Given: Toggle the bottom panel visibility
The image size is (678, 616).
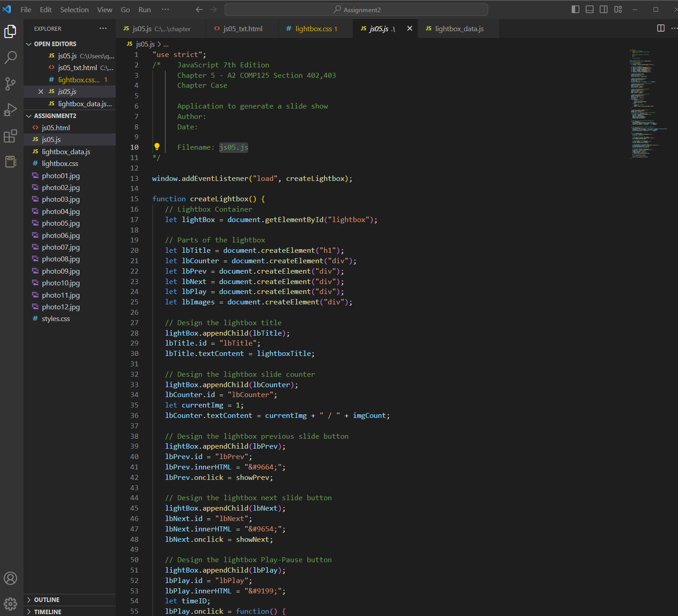Looking at the screenshot, I should click(589, 9).
